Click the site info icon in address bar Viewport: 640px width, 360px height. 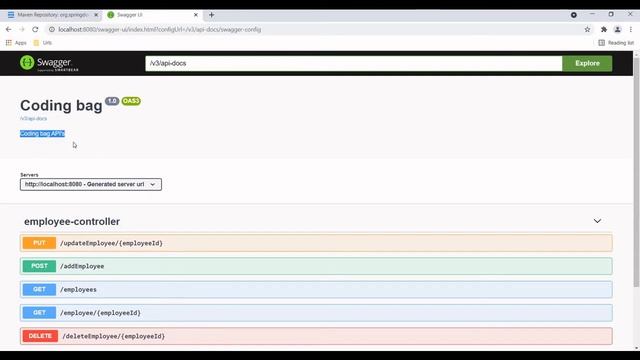[51, 29]
